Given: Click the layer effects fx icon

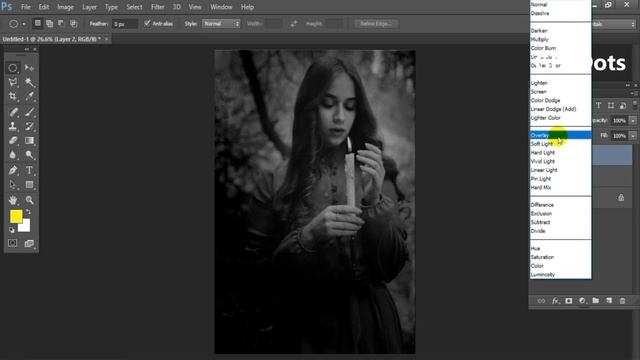Looking at the screenshot, I should [555, 301].
